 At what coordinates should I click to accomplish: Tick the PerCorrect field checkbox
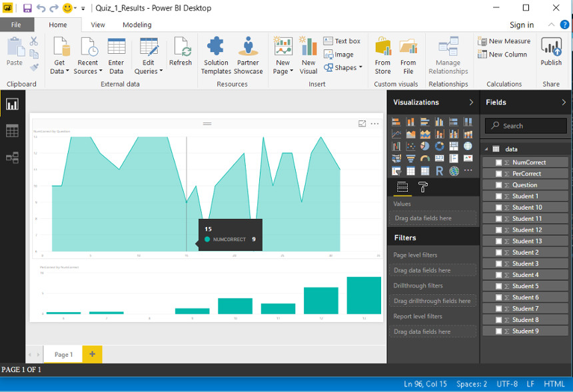click(x=498, y=174)
